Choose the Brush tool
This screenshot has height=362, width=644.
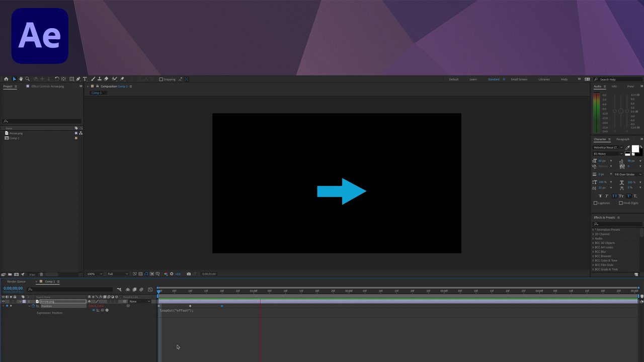pyautogui.click(x=93, y=79)
